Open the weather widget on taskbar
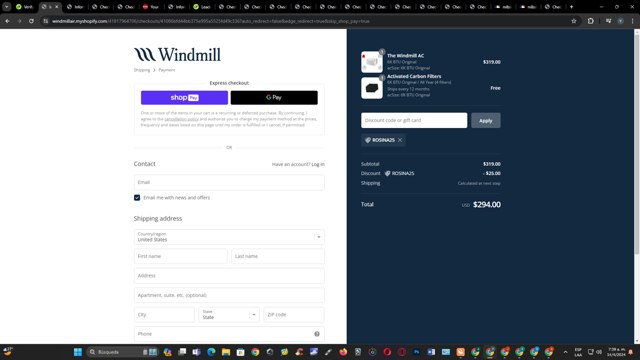640x360 pixels. click(x=8, y=351)
